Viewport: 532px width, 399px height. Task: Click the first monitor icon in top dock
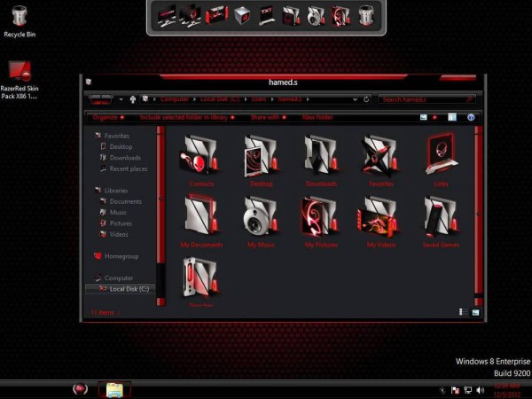(x=167, y=16)
